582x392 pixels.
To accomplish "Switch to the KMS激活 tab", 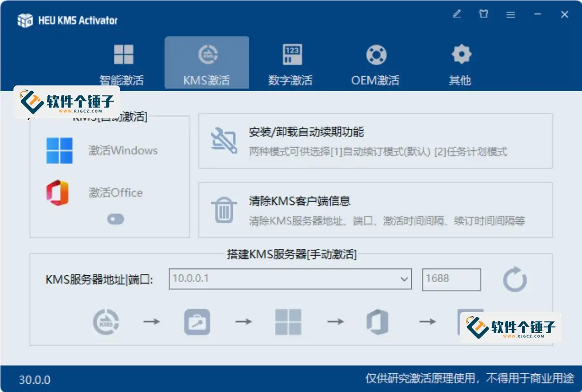I will point(207,63).
